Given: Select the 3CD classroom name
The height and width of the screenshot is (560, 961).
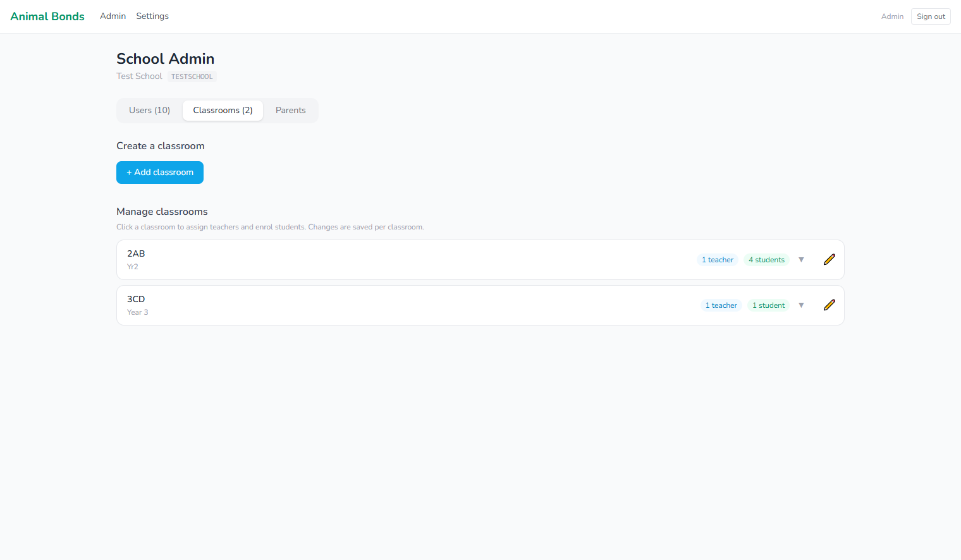Looking at the screenshot, I should pyautogui.click(x=136, y=299).
